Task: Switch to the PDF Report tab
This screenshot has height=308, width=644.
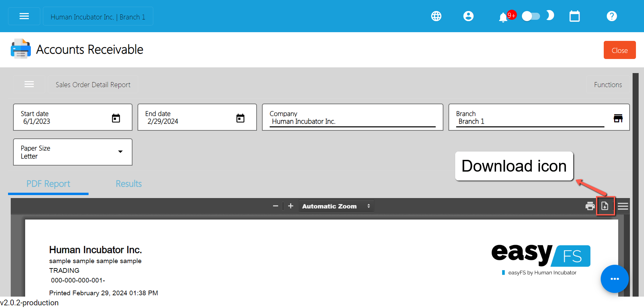Action: click(x=48, y=184)
